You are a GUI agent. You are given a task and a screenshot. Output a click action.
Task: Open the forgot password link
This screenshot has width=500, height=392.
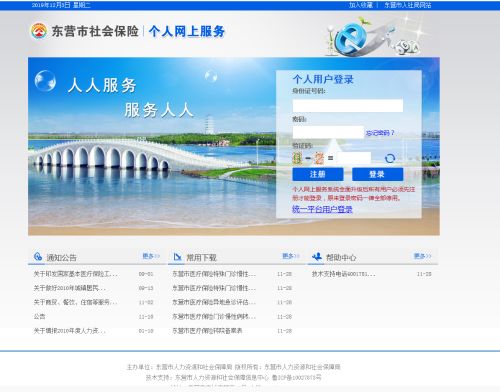pyautogui.click(x=380, y=133)
